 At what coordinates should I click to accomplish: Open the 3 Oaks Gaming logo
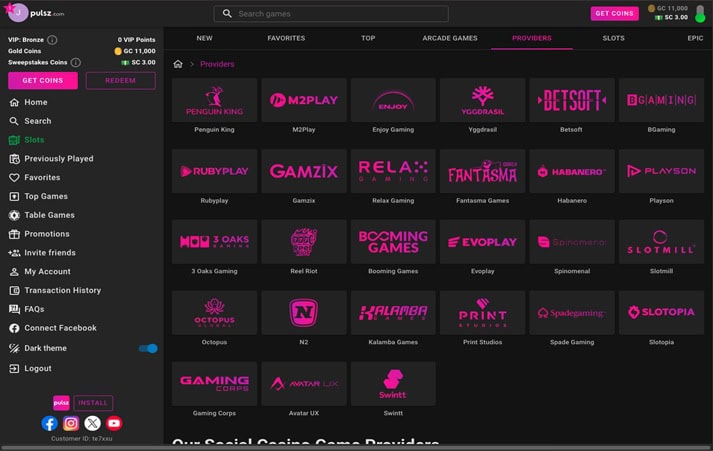(x=214, y=242)
